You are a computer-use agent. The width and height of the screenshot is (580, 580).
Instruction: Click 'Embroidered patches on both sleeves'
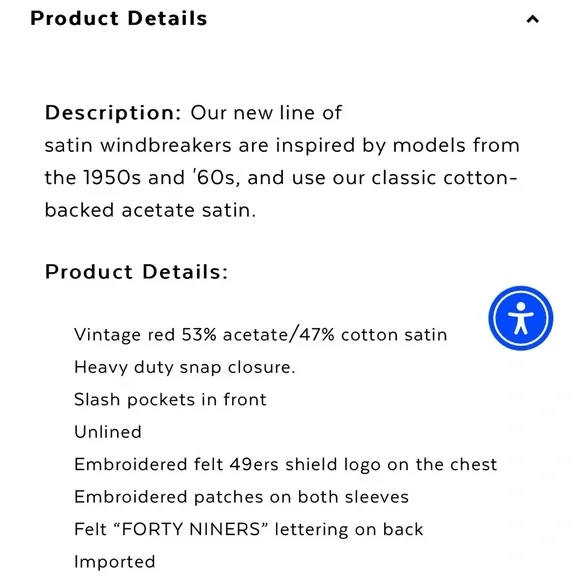(x=242, y=497)
